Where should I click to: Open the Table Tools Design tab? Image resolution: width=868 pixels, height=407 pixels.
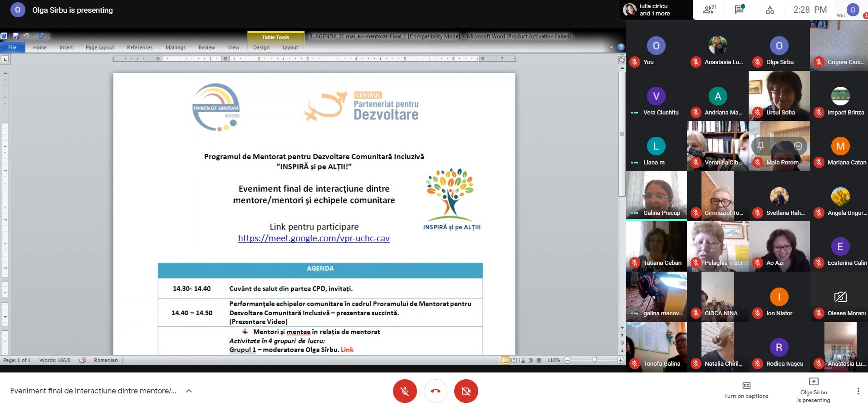(x=261, y=47)
